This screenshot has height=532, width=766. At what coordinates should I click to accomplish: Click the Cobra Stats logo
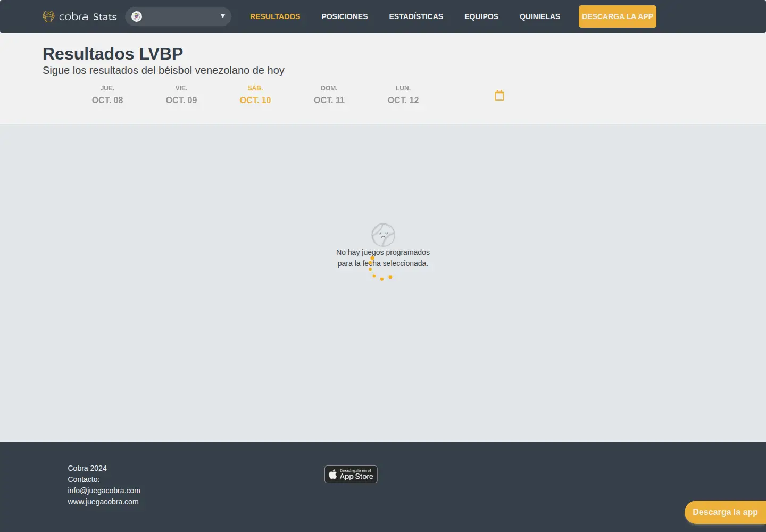click(80, 16)
